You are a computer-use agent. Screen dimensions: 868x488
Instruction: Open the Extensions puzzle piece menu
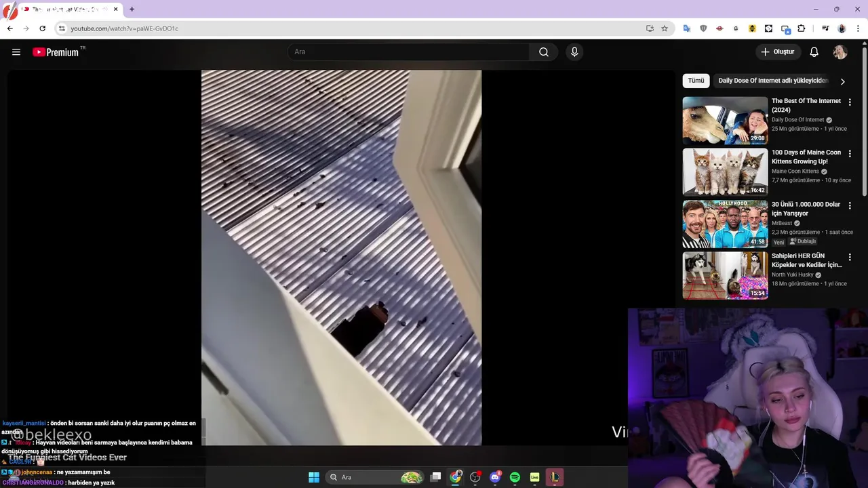click(802, 28)
